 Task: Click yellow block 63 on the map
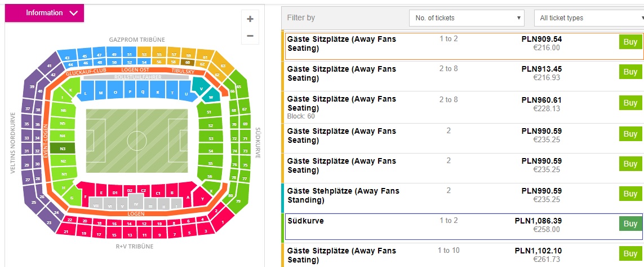point(224,66)
